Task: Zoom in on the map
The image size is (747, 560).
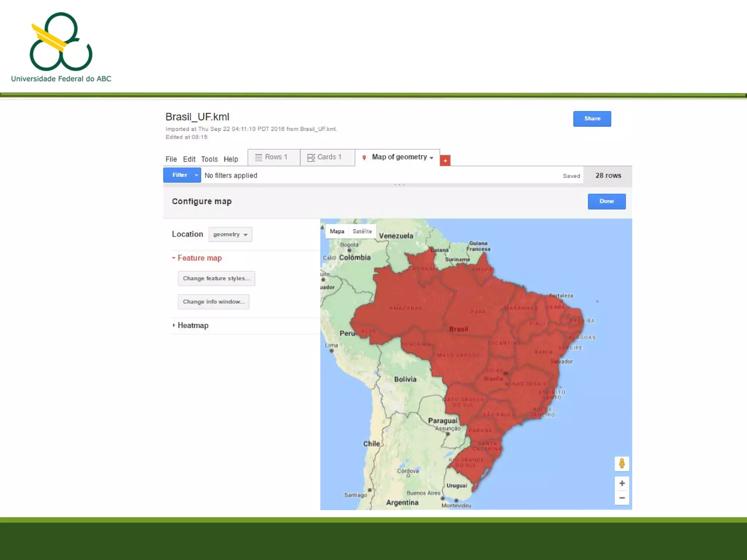Action: click(x=622, y=483)
